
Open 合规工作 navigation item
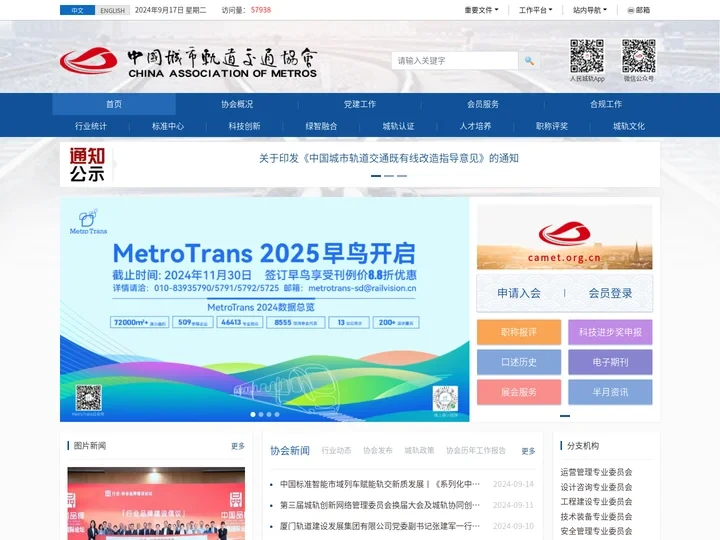(606, 104)
